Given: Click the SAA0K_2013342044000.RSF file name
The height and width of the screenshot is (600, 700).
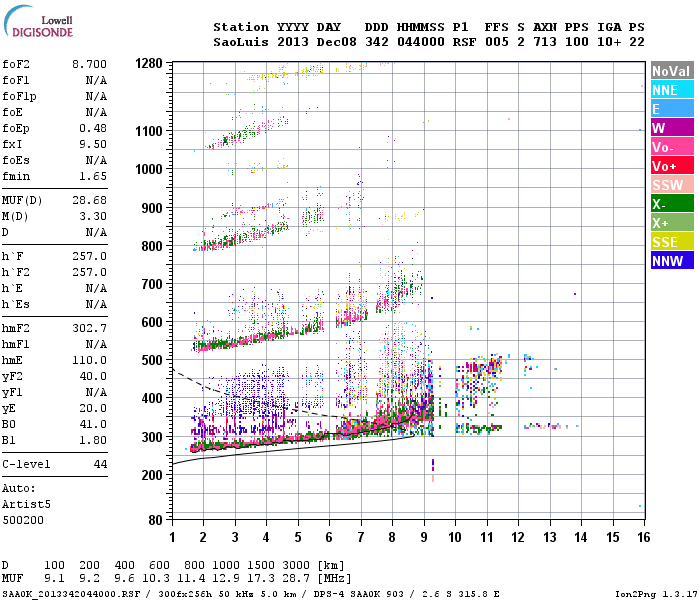Looking at the screenshot, I should (x=71, y=594).
